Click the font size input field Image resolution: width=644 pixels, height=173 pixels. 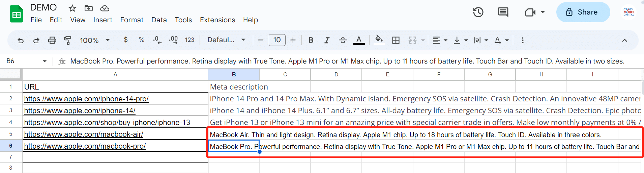[x=277, y=40]
